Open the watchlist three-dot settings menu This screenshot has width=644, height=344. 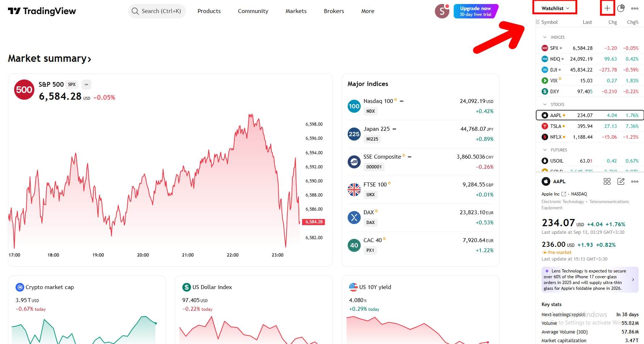[x=635, y=8]
